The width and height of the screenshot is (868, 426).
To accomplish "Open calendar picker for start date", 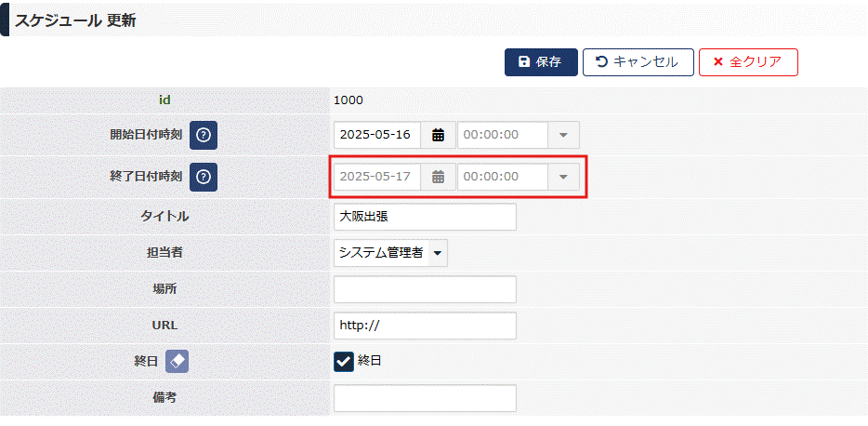I will pyautogui.click(x=439, y=135).
